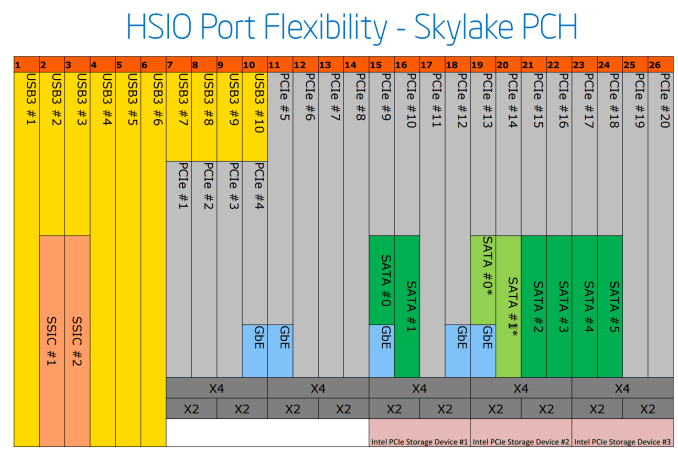The image size is (678, 452).
Task: Select the PCIe #2 cell
Action: (x=204, y=269)
